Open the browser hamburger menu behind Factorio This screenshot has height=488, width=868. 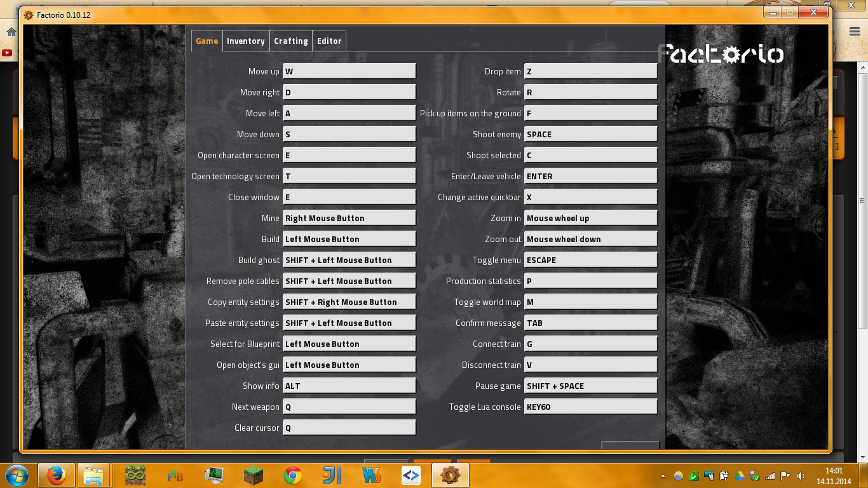click(x=855, y=31)
